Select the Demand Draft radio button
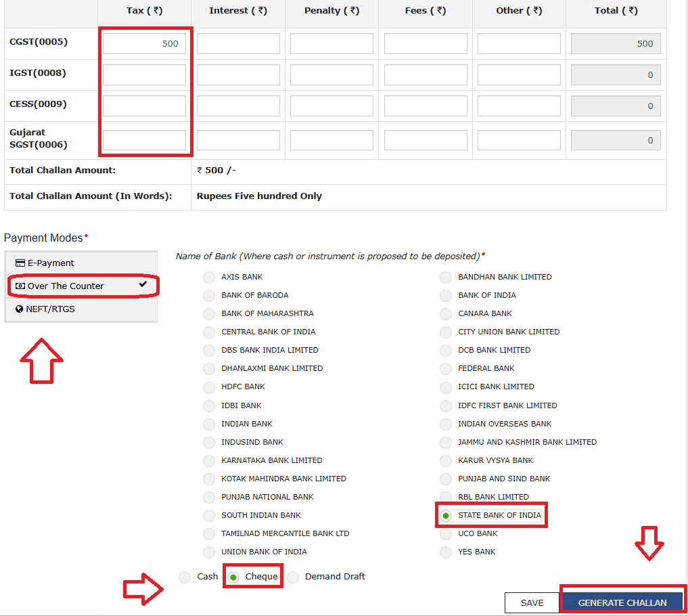This screenshot has height=616, width=688. [293, 577]
